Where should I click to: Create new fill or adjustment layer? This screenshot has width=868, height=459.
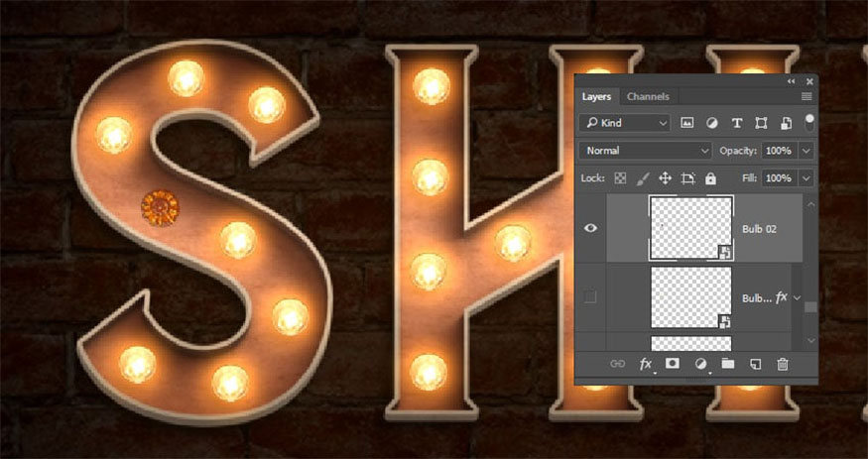[700, 364]
